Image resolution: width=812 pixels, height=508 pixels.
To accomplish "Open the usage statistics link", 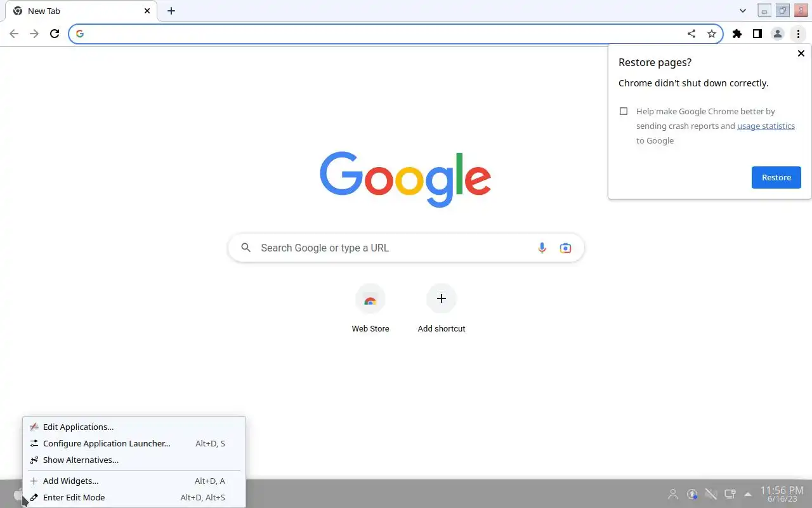I will click(766, 126).
